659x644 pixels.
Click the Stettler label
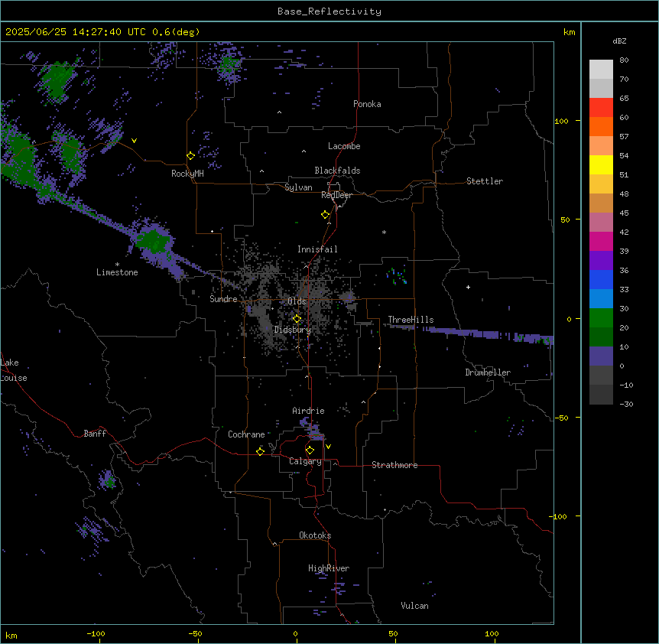(x=485, y=181)
